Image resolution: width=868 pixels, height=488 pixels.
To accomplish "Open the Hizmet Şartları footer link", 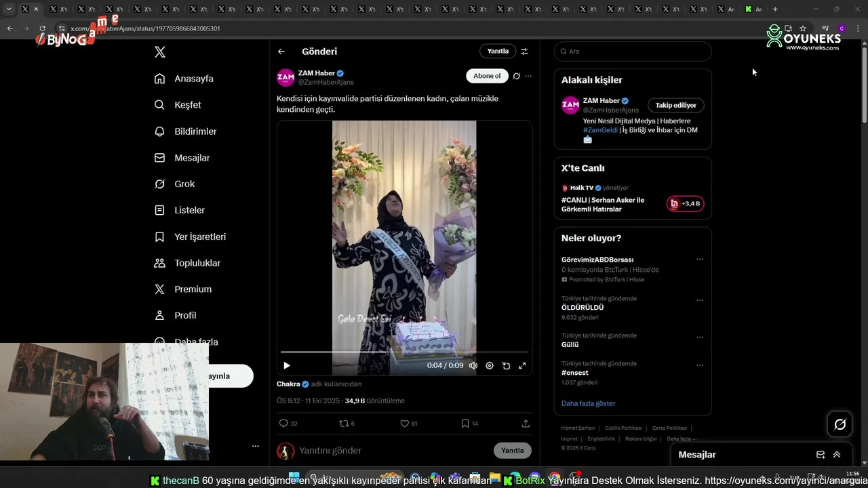I will tap(578, 428).
